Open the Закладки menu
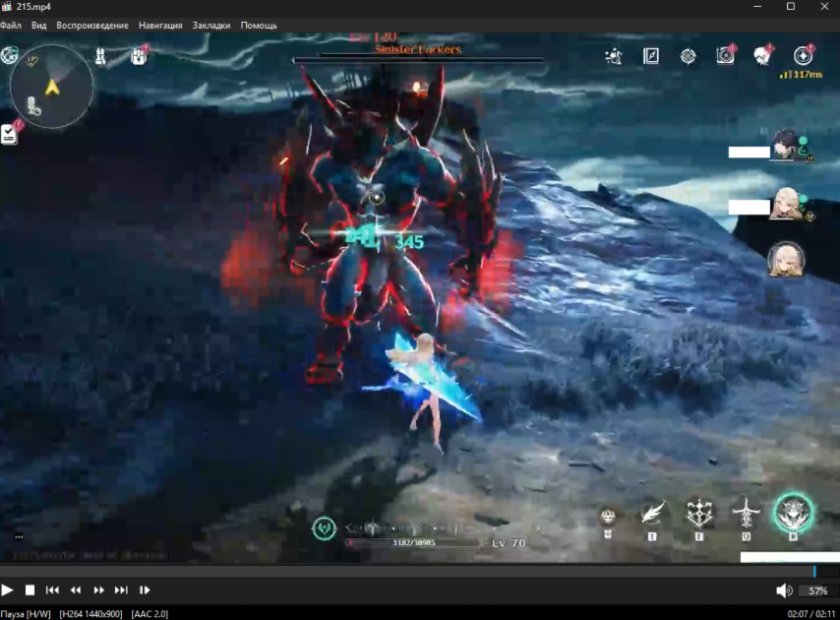This screenshot has width=840, height=620. point(211,26)
